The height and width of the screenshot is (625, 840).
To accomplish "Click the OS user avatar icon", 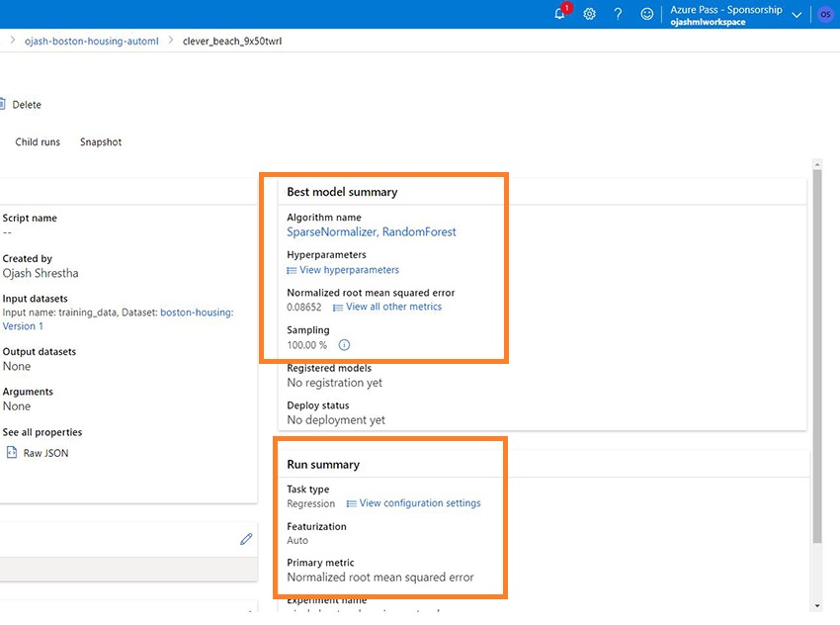I will [x=825, y=14].
